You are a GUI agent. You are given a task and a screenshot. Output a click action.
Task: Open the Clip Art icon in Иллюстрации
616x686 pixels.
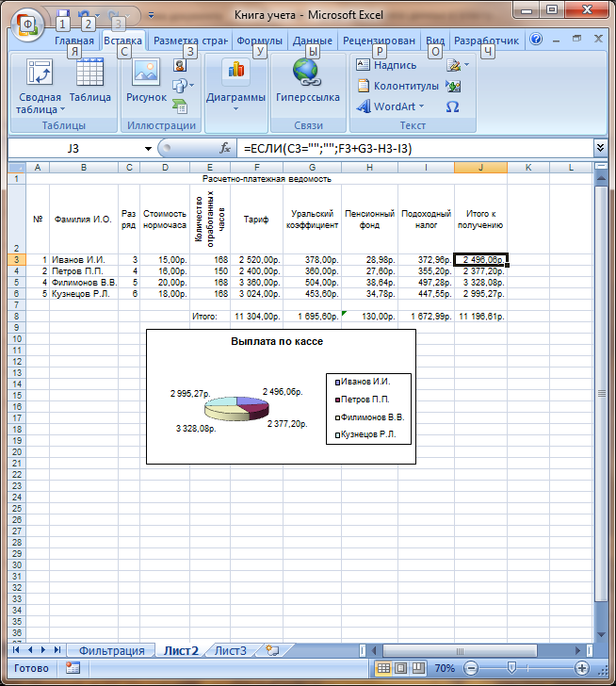[x=180, y=66]
